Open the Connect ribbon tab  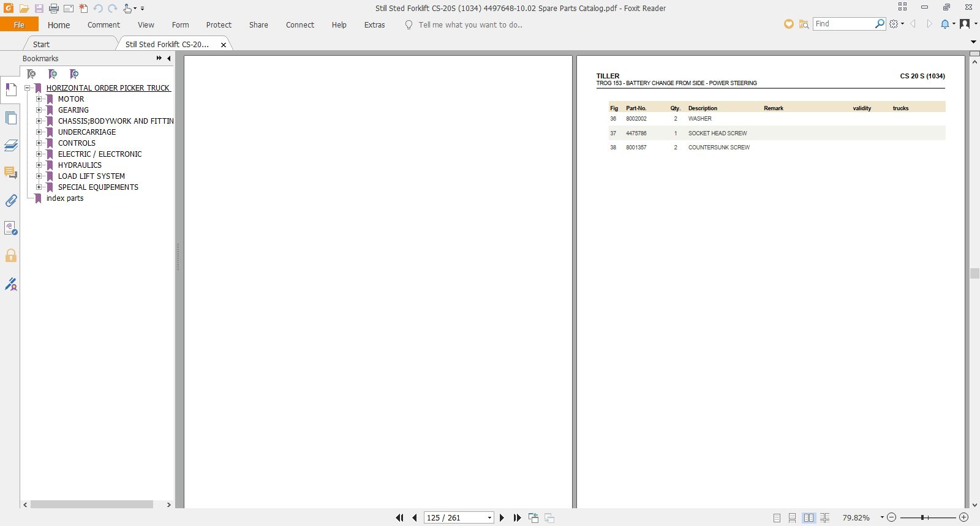point(300,25)
